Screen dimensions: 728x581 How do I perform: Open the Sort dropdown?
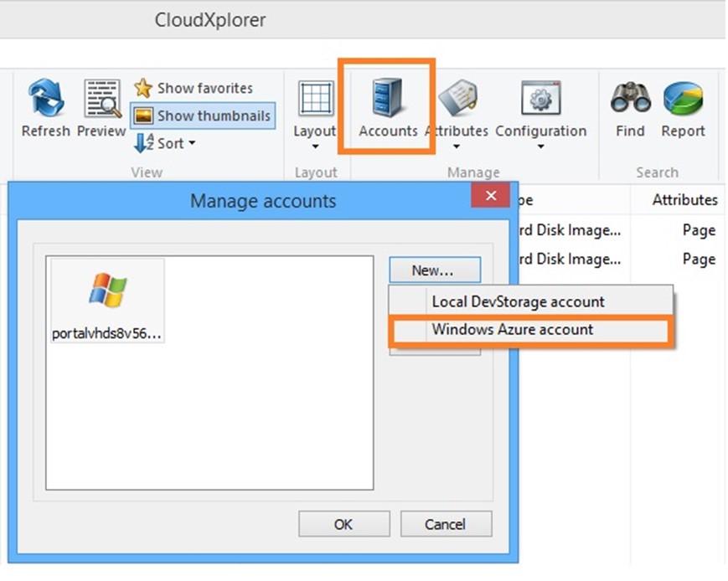click(x=164, y=143)
